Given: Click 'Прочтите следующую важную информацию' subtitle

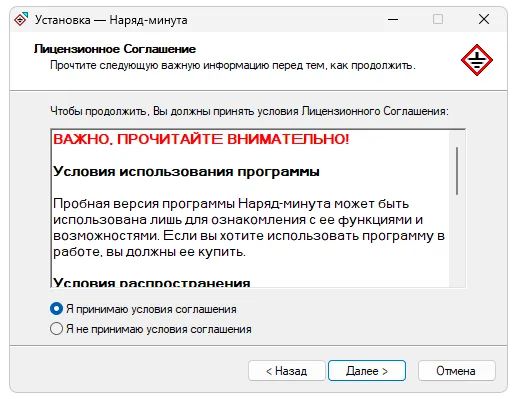Looking at the screenshot, I should 233,65.
